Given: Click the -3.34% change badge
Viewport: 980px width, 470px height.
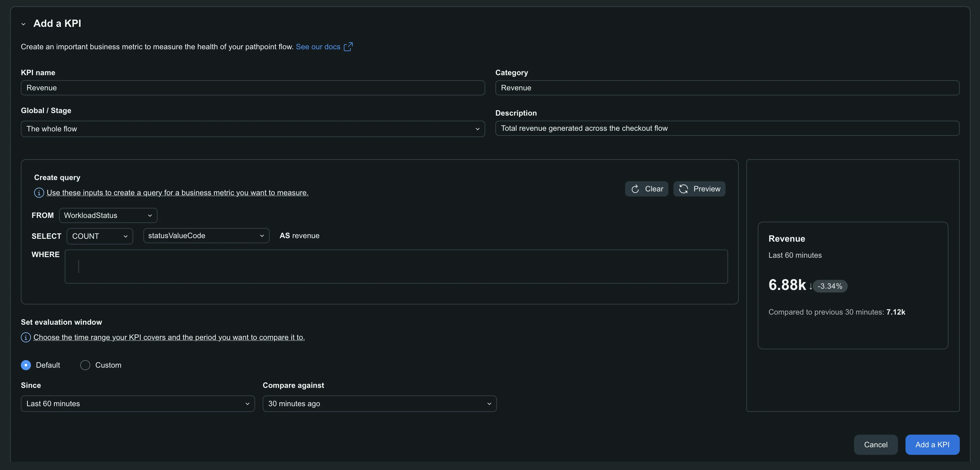Looking at the screenshot, I should [x=830, y=286].
